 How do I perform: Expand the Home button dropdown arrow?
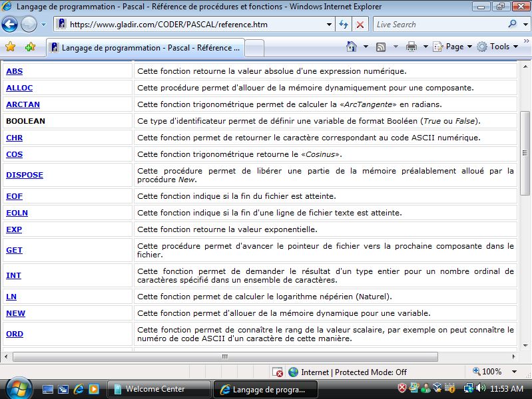coord(366,47)
